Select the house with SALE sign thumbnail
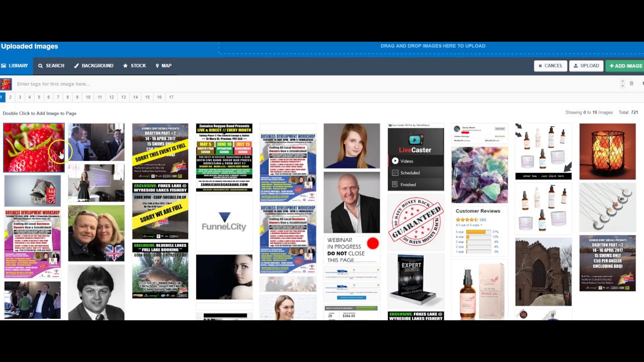The image size is (644, 362). [33, 191]
